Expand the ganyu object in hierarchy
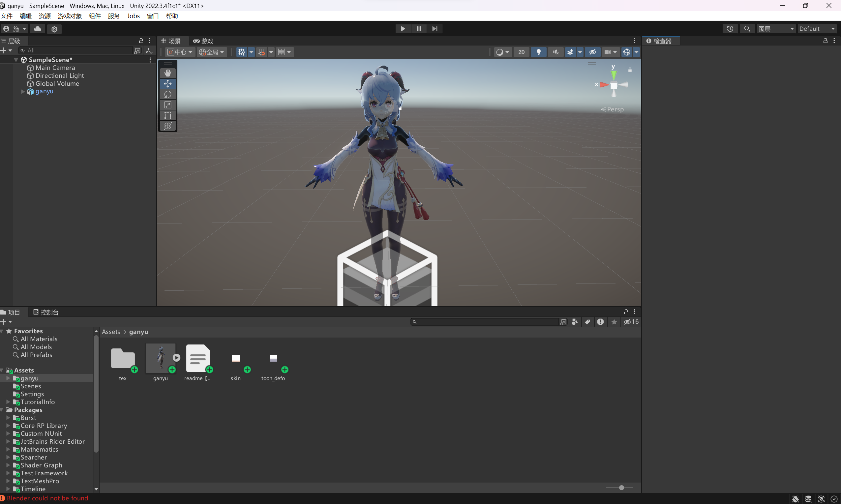The height and width of the screenshot is (504, 841). click(x=23, y=91)
